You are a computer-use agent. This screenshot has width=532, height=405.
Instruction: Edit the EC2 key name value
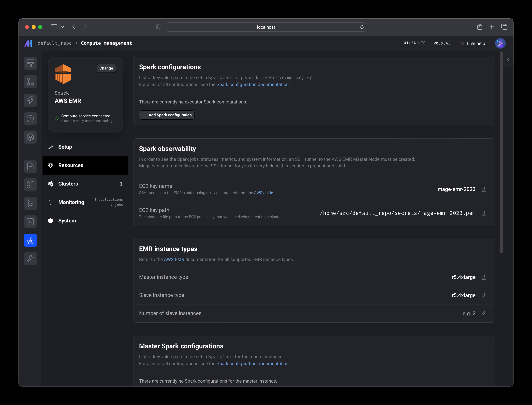484,189
